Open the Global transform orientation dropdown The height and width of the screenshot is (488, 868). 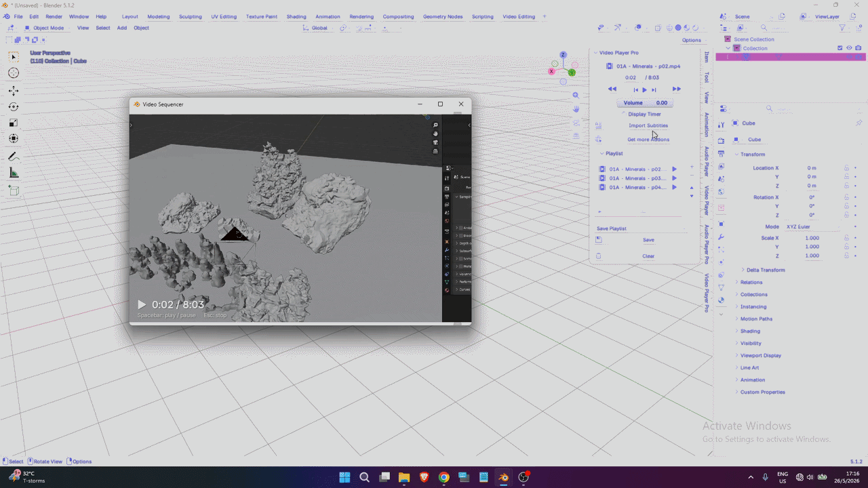[316, 28]
